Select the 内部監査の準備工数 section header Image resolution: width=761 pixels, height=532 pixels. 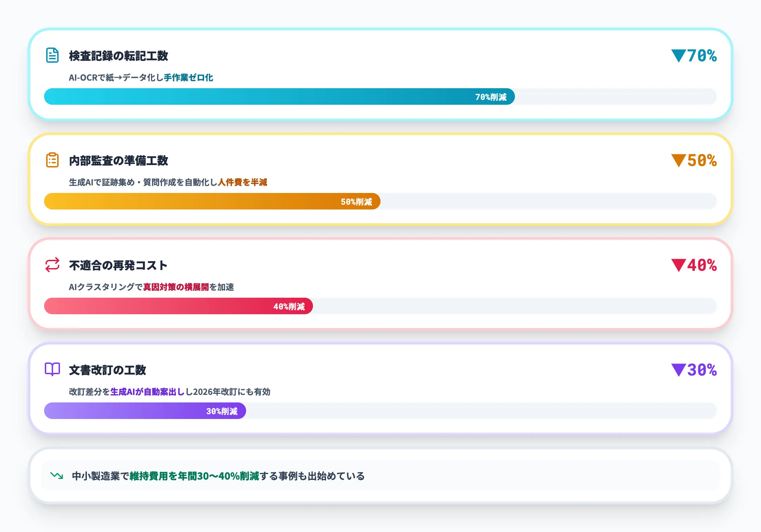tap(119, 161)
